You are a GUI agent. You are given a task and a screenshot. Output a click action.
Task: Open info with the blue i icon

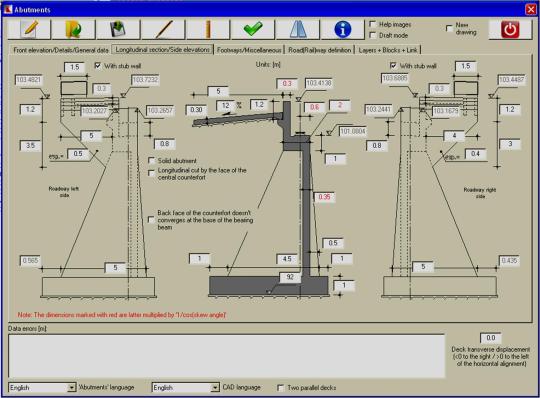click(x=342, y=29)
